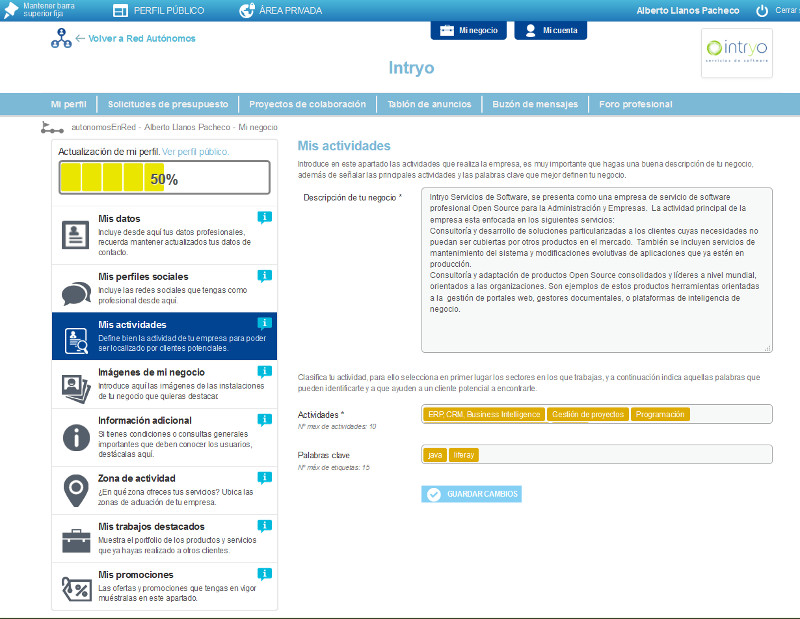The width and height of the screenshot is (800, 619).
Task: Open info tooltip on Mis actividades row
Action: click(x=264, y=323)
